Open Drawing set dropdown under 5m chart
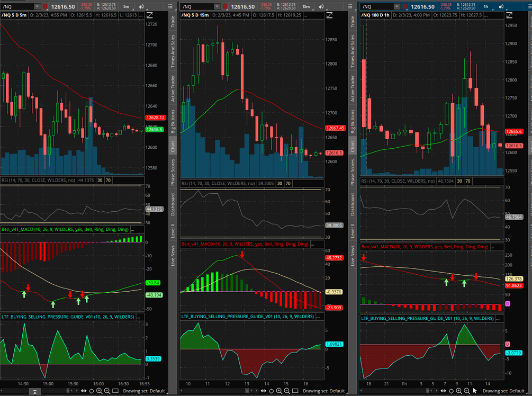 (x=144, y=391)
